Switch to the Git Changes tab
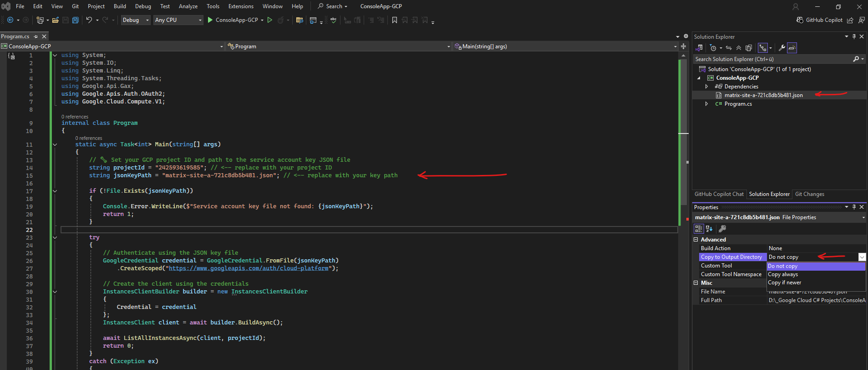Image resolution: width=868 pixels, height=370 pixels. tap(809, 194)
